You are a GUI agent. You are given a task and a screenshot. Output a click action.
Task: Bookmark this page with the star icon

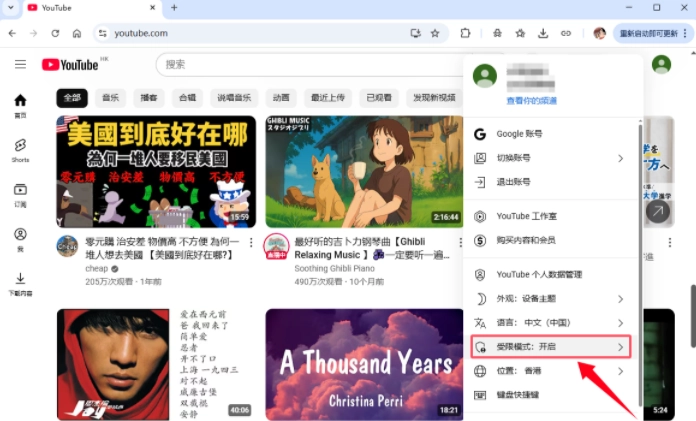435,33
